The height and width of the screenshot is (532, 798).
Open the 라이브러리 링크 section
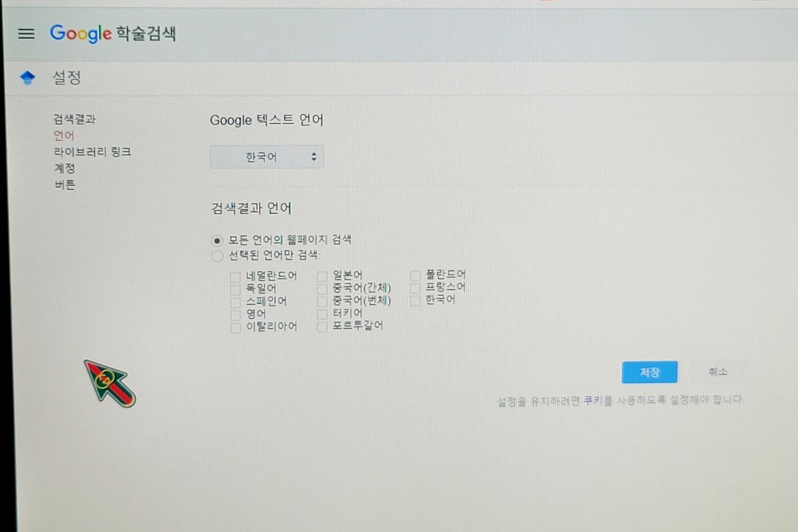click(93, 152)
